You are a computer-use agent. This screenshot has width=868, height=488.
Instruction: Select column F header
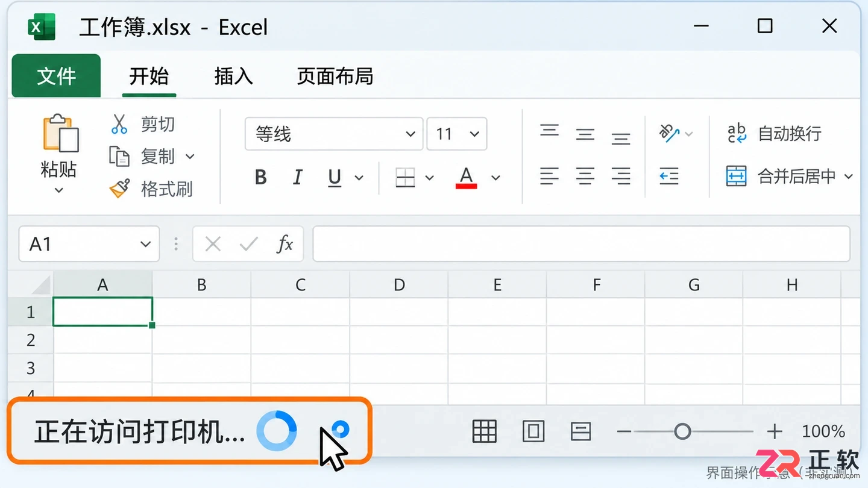[596, 284]
